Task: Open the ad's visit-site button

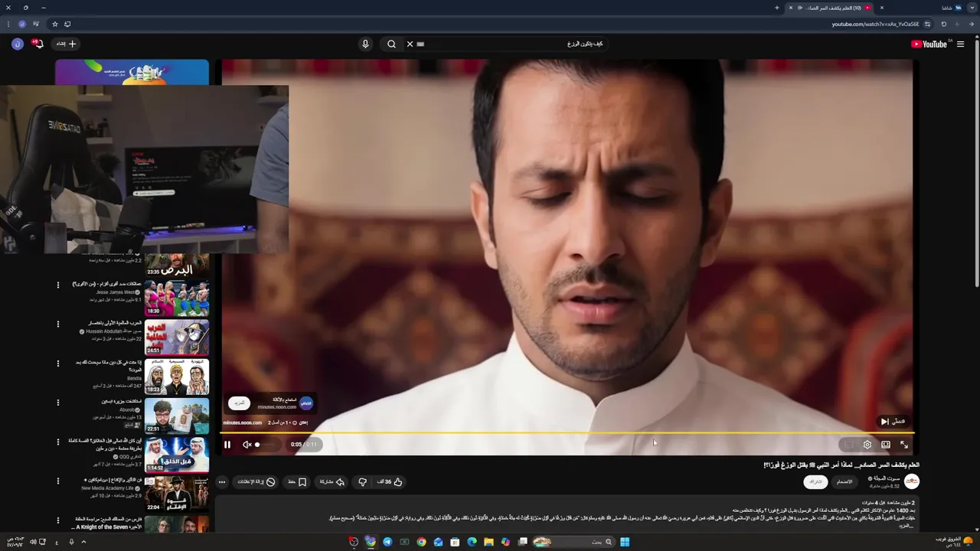Action: coord(239,403)
